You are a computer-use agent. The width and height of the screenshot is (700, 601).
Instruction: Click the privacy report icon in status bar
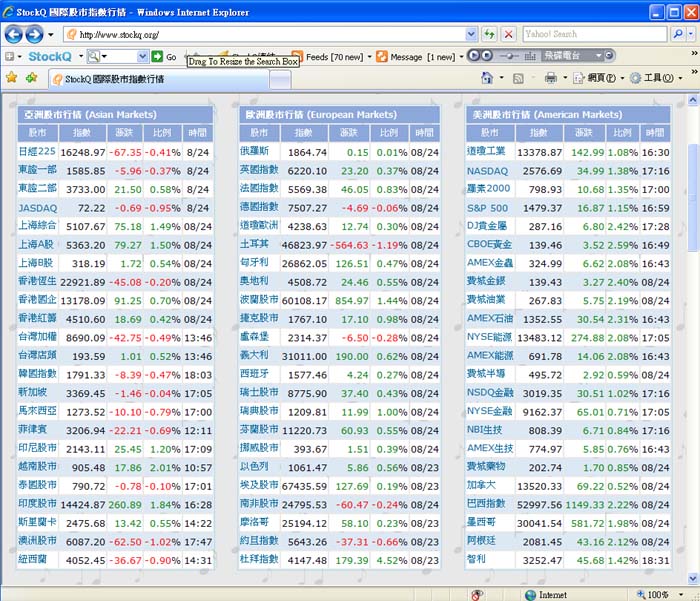(477, 595)
